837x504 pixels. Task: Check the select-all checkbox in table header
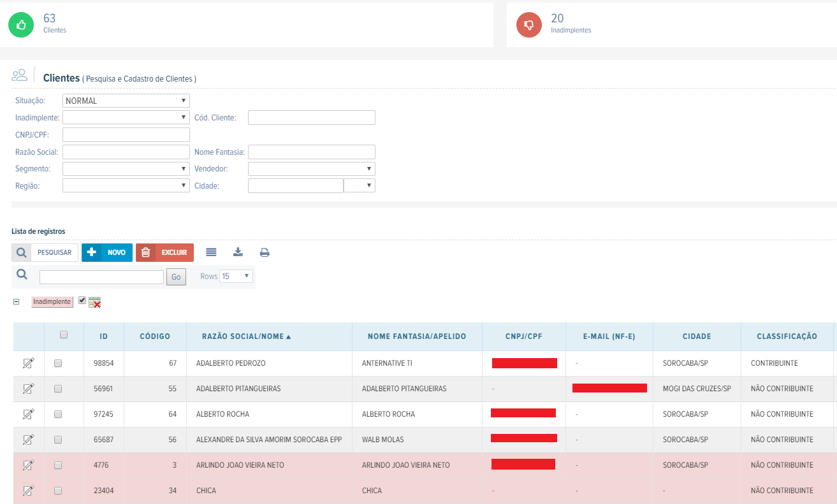tap(64, 335)
